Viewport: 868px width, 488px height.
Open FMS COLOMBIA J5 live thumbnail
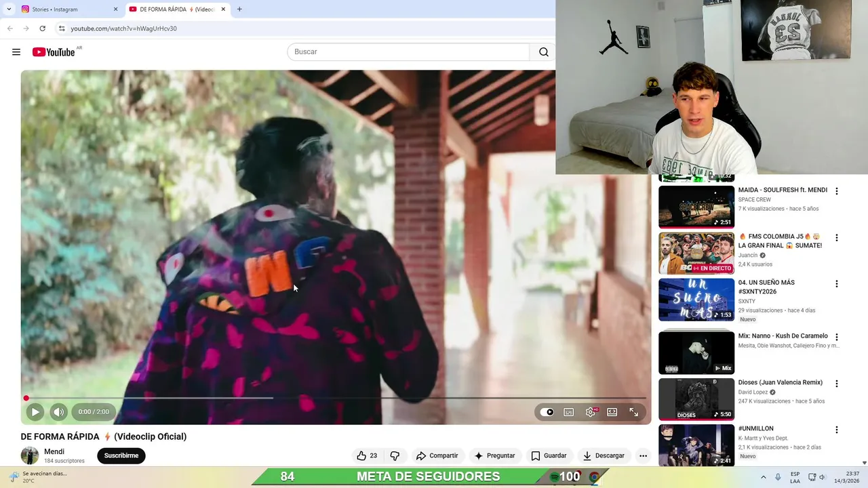[x=696, y=253]
